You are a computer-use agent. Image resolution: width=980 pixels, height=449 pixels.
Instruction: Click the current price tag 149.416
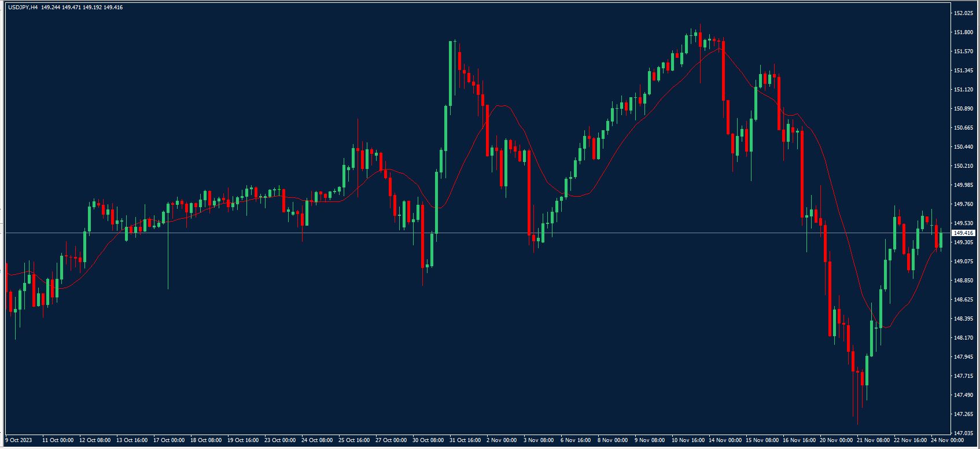coord(963,233)
